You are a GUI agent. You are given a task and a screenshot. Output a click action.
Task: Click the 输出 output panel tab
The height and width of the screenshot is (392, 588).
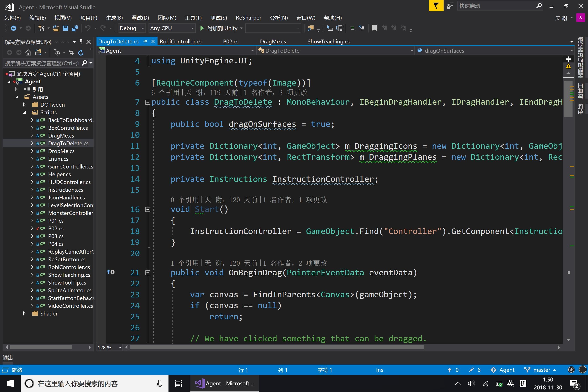coord(8,358)
